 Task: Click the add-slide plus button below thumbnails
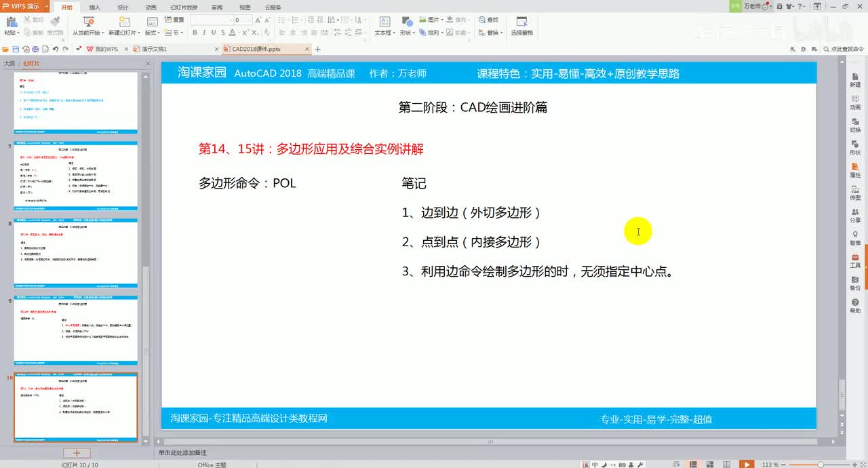click(77, 452)
